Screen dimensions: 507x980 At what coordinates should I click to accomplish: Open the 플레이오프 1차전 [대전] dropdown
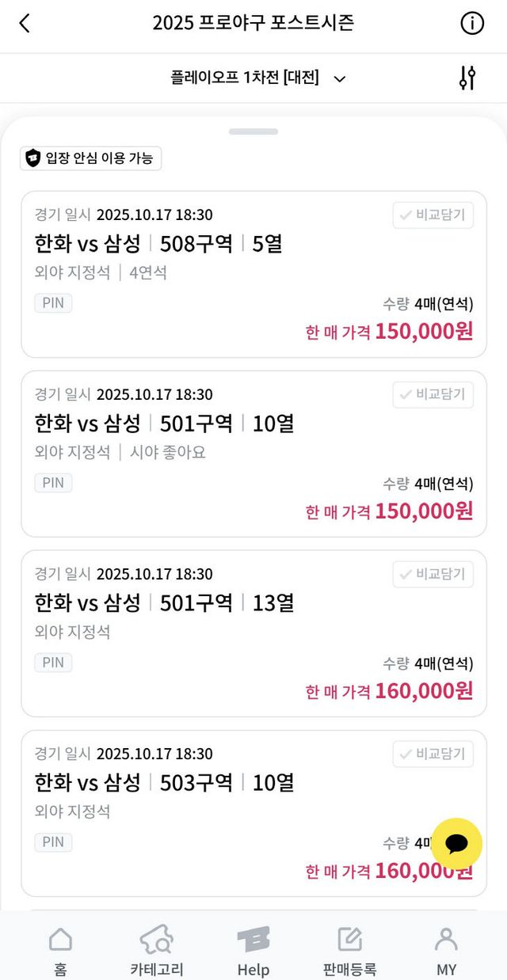coord(253,78)
